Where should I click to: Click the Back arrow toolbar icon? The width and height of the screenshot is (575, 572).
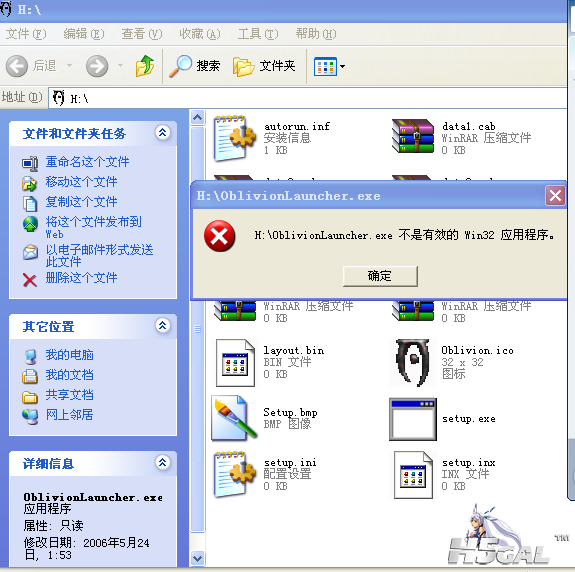coord(17,66)
